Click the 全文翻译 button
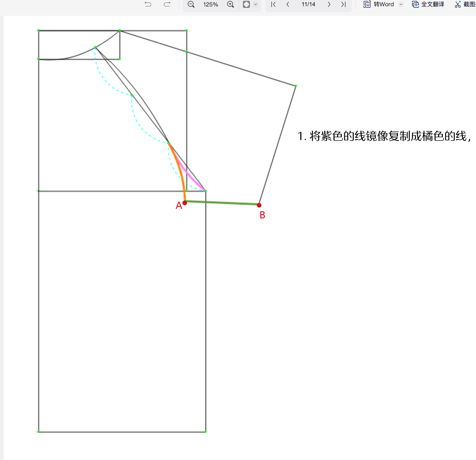This screenshot has width=476, height=460. [428, 4]
